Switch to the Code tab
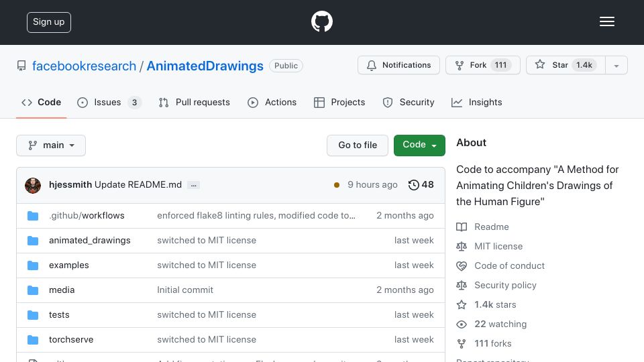Screen dimensions: 644x362 [42, 102]
